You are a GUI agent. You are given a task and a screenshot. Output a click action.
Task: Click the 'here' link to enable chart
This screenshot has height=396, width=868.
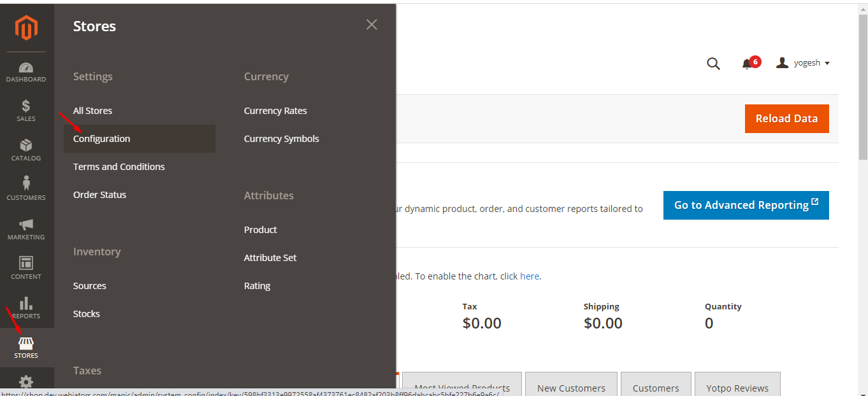click(530, 276)
